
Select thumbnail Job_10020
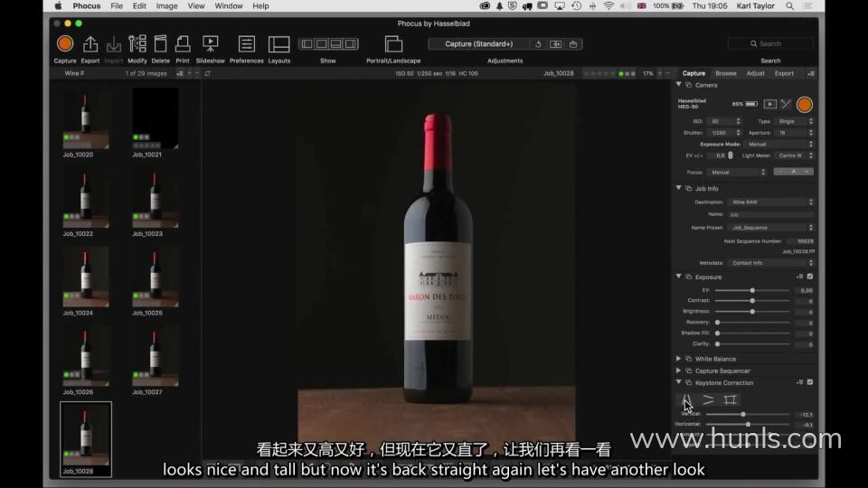pos(86,119)
